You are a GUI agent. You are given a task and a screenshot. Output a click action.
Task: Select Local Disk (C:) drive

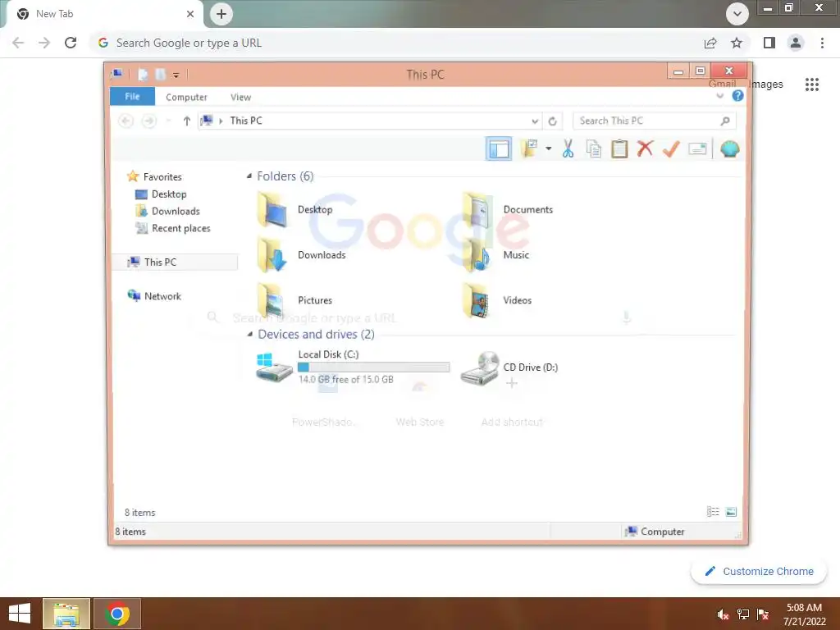[x=353, y=367]
